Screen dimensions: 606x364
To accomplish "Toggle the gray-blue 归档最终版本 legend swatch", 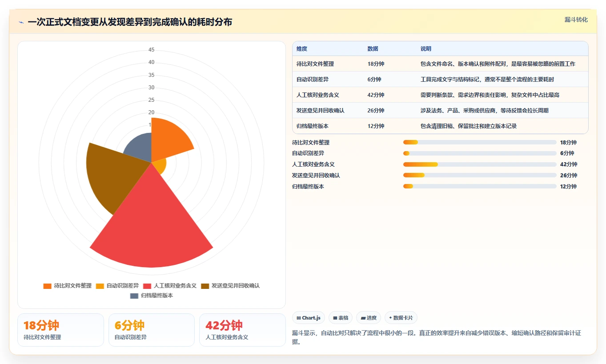I will click(134, 296).
